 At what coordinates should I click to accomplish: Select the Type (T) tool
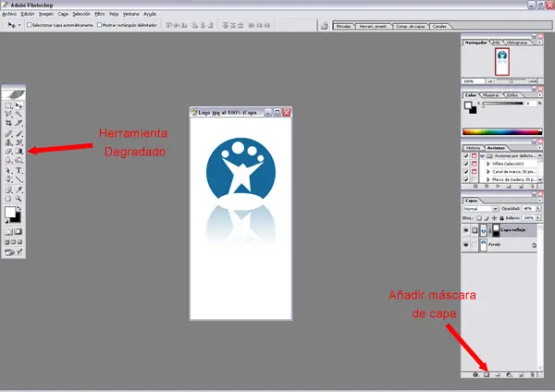(18, 170)
